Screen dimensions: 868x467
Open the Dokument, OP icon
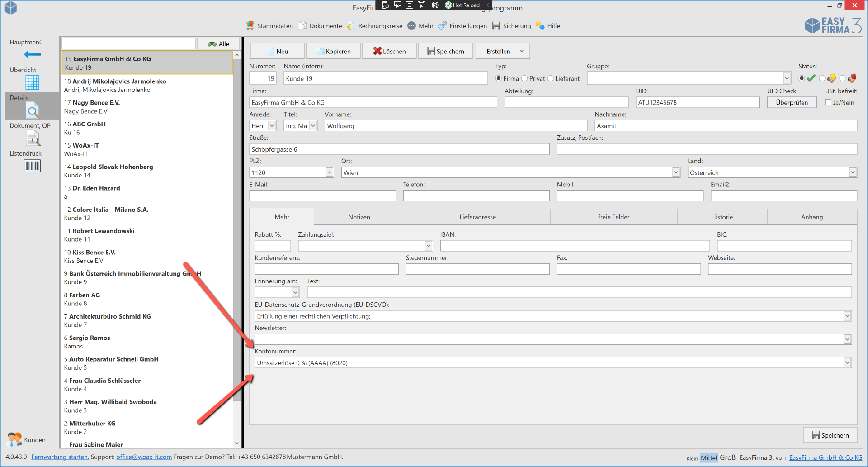33,138
